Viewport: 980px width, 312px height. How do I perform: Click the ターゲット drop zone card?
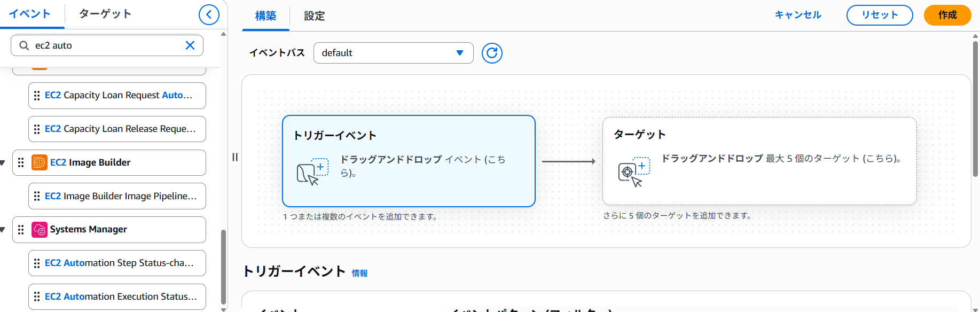tap(759, 161)
